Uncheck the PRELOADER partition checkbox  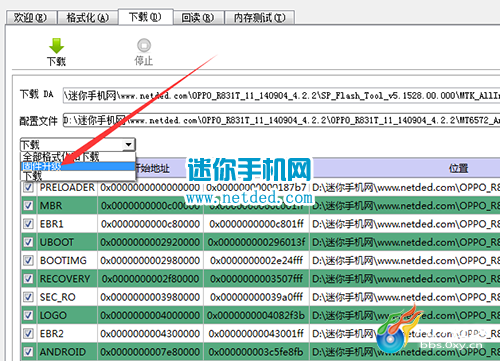tap(28, 187)
